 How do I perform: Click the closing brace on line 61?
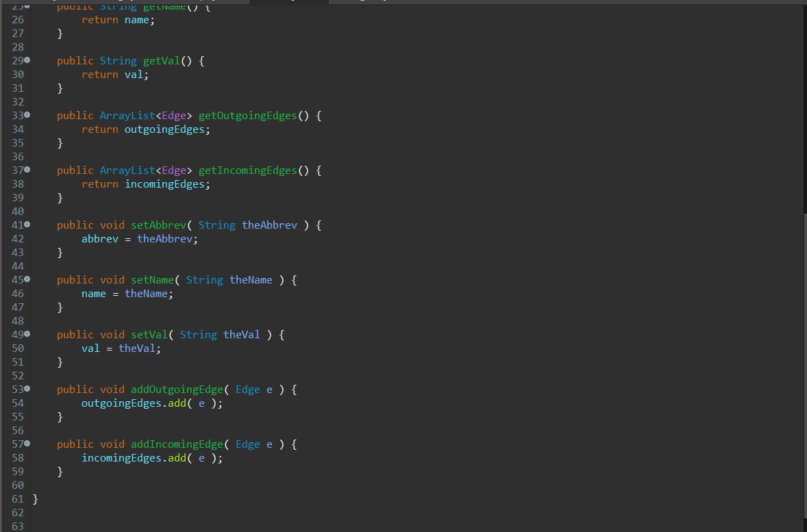coord(34,498)
